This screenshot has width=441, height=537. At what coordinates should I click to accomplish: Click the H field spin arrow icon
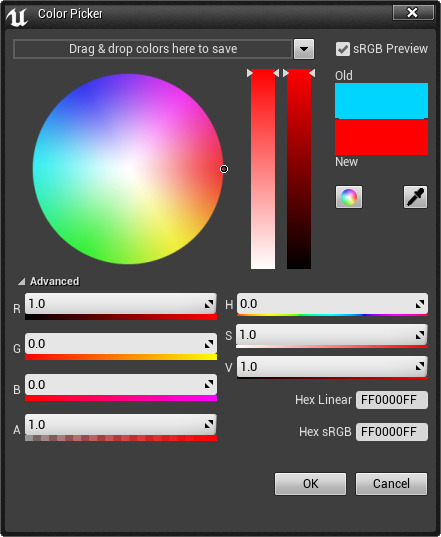click(420, 304)
